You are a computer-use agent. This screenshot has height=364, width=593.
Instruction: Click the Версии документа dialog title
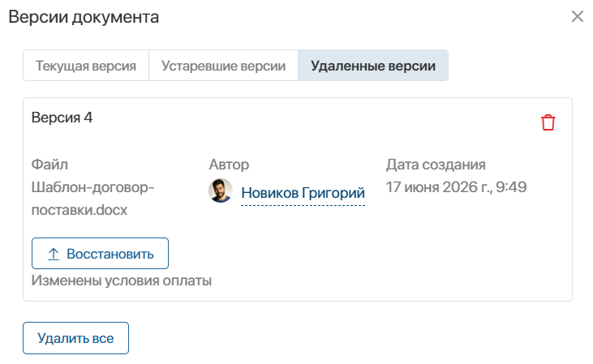click(84, 17)
